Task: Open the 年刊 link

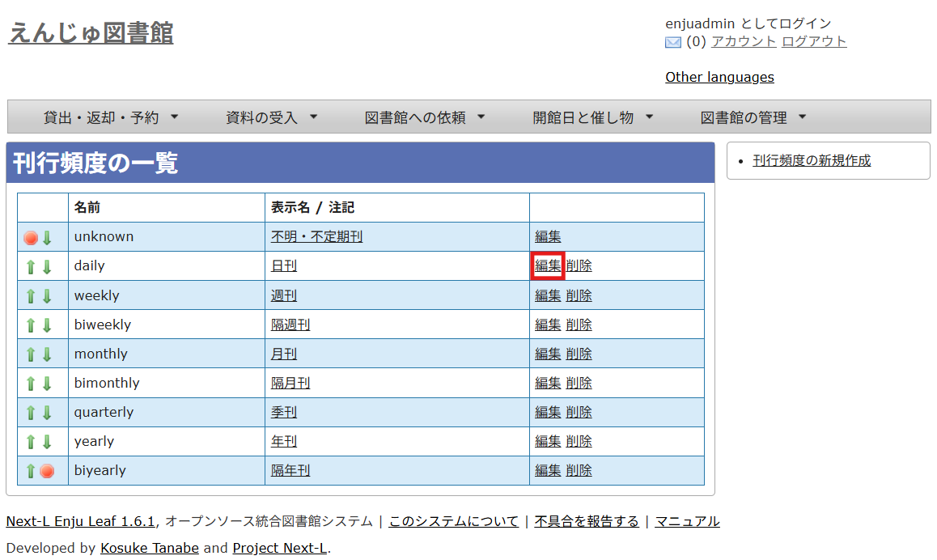Action: coord(284,441)
